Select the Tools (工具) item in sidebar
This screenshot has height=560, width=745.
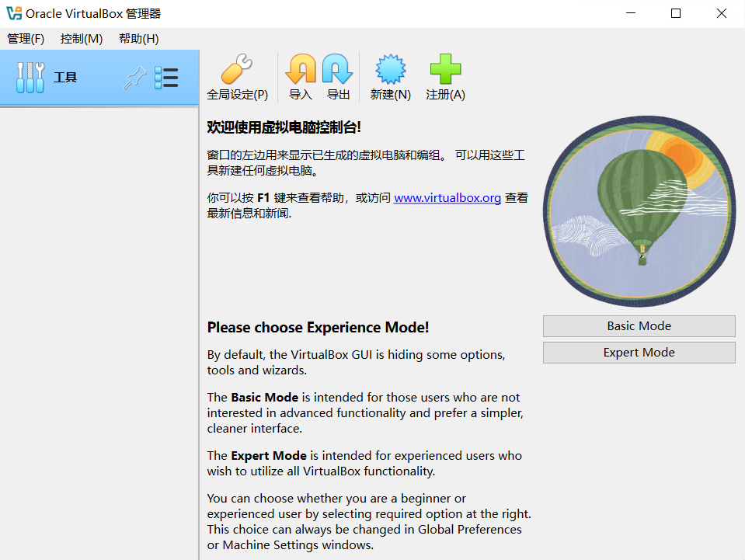(99, 78)
